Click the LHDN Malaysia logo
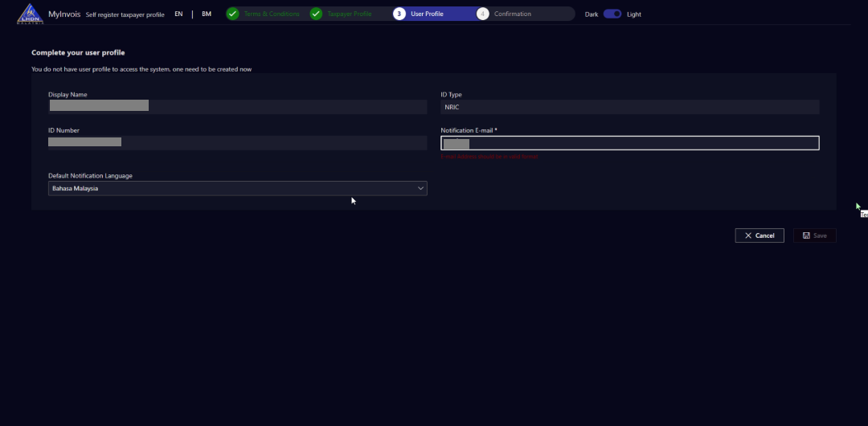The width and height of the screenshot is (868, 426). tap(30, 14)
